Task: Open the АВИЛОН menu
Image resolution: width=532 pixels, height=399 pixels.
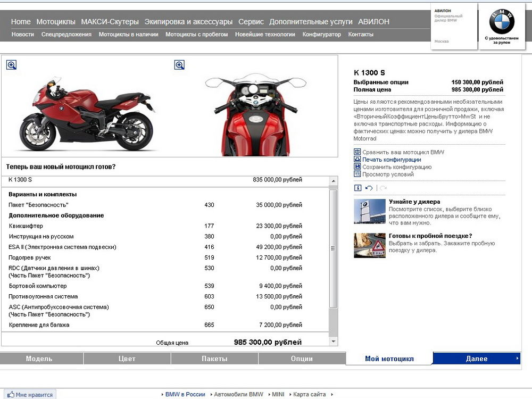Action: coord(373,22)
